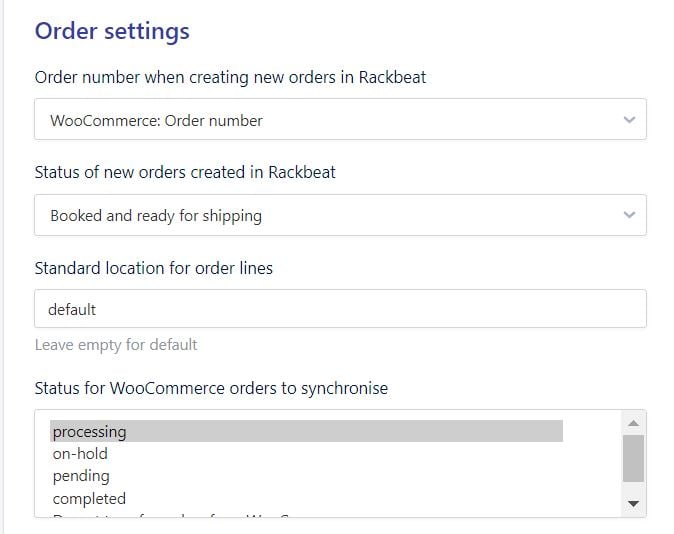
Task: Click the status list scrollbar thumb
Action: (632, 457)
